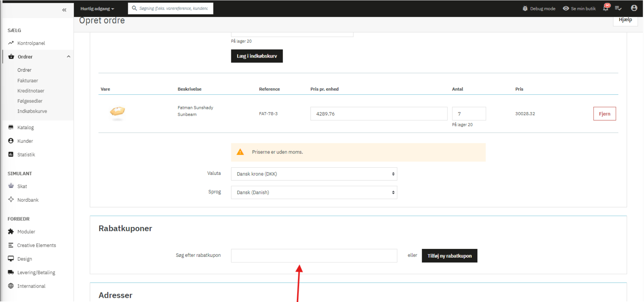The height and width of the screenshot is (302, 644).
Task: Click the Fatman Sunshady product thumbnail
Action: click(x=117, y=112)
